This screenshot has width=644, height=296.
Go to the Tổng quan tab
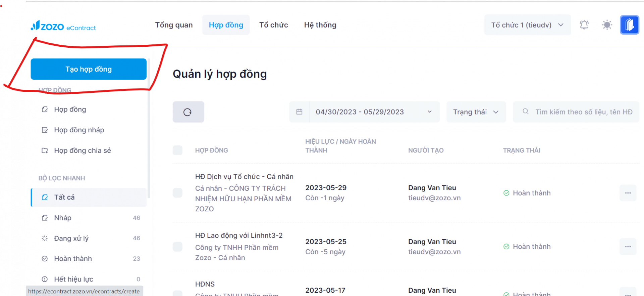(174, 25)
